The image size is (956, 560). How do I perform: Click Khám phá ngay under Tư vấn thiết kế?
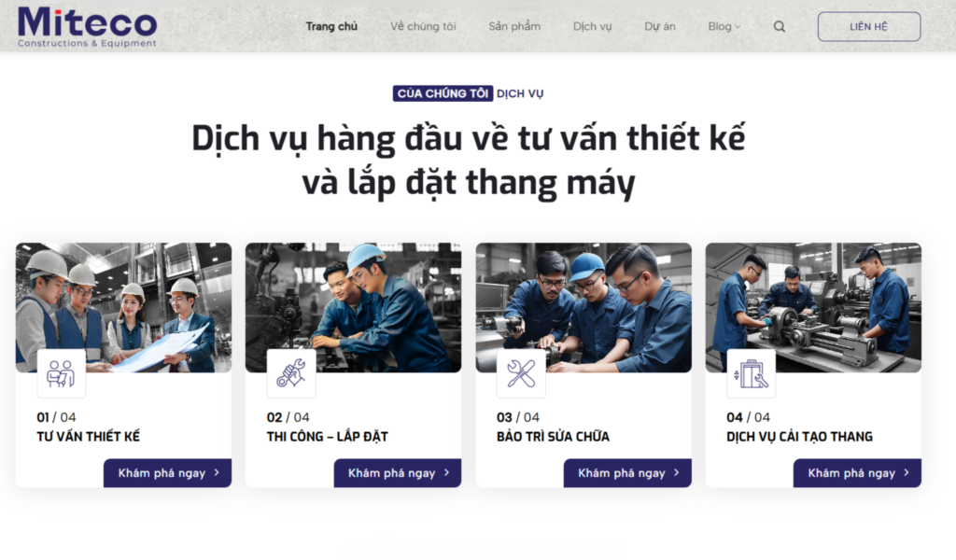coord(168,473)
